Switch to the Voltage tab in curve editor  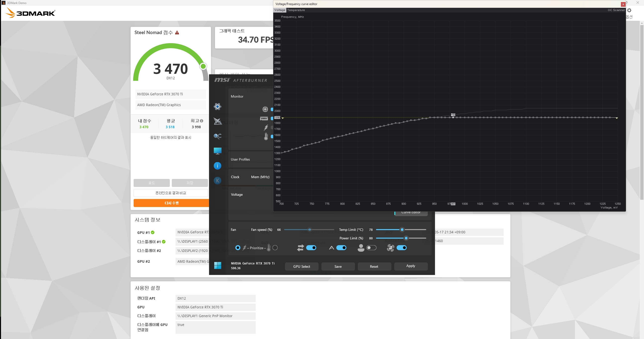[280, 10]
